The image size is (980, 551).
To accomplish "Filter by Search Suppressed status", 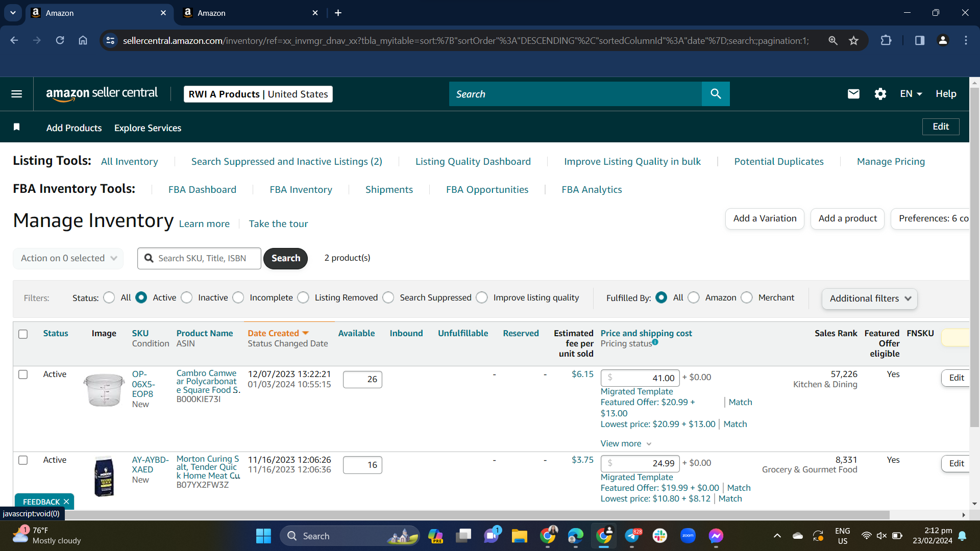I will click(x=388, y=297).
